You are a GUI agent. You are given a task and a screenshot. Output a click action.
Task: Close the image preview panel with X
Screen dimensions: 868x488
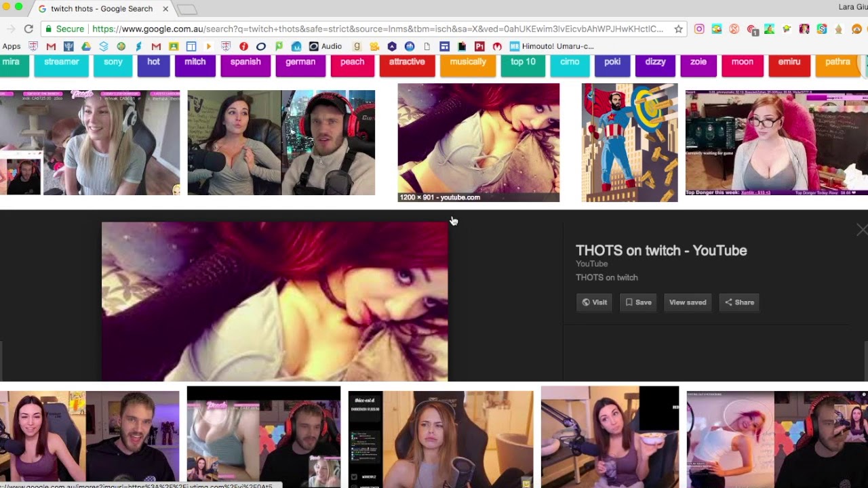pyautogui.click(x=861, y=230)
